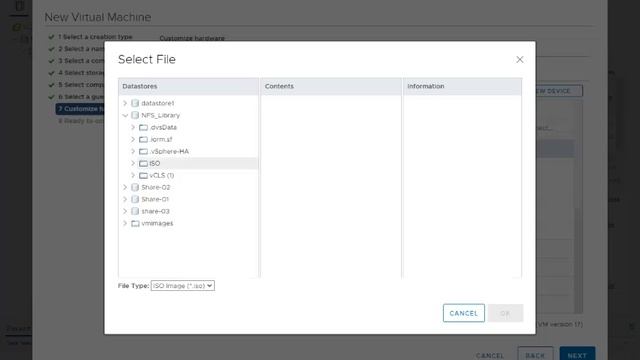
Task: Click the .dvsData folder icon
Action: (x=143, y=127)
